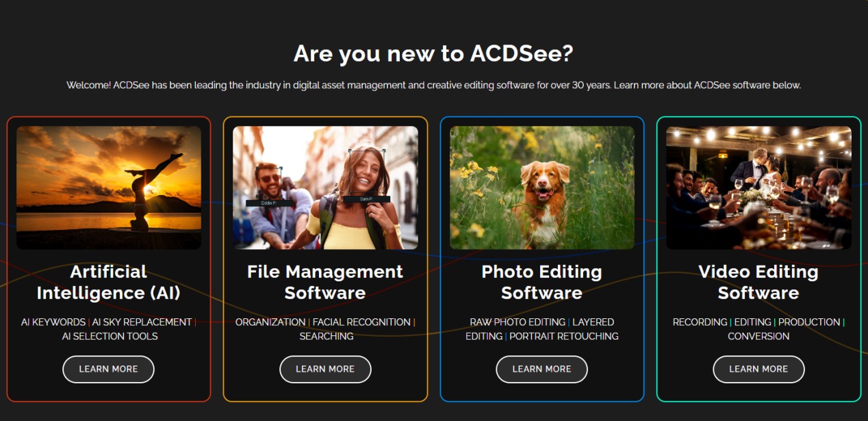Click the RAW PHOTO EDITING feature text
The height and width of the screenshot is (421, 868).
[x=518, y=322]
